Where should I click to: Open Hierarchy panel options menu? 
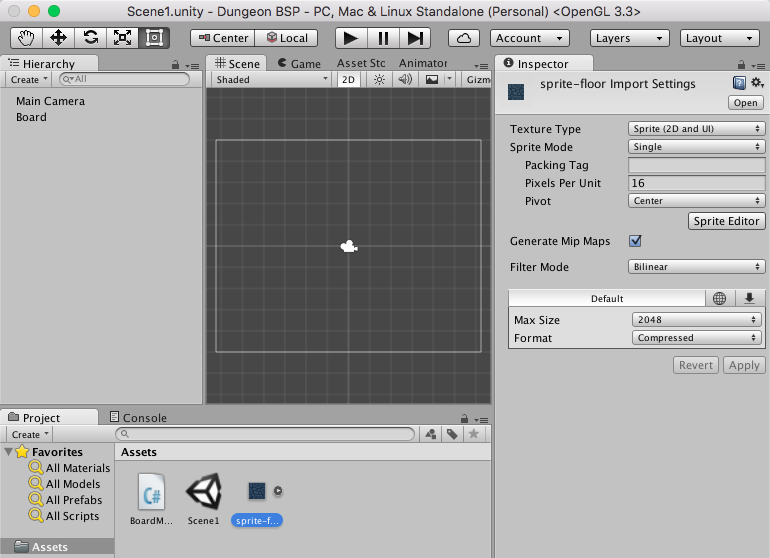tap(192, 66)
